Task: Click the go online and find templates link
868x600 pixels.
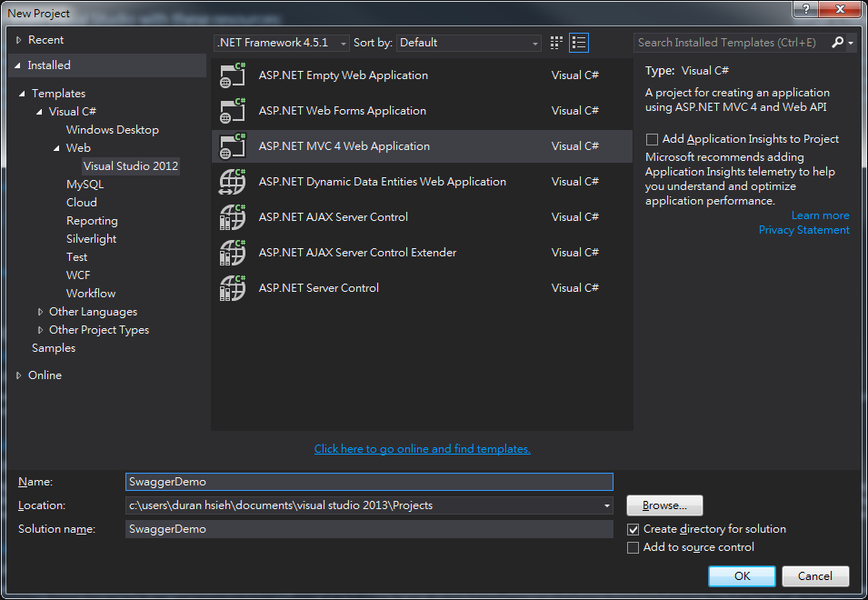Action: [x=423, y=449]
